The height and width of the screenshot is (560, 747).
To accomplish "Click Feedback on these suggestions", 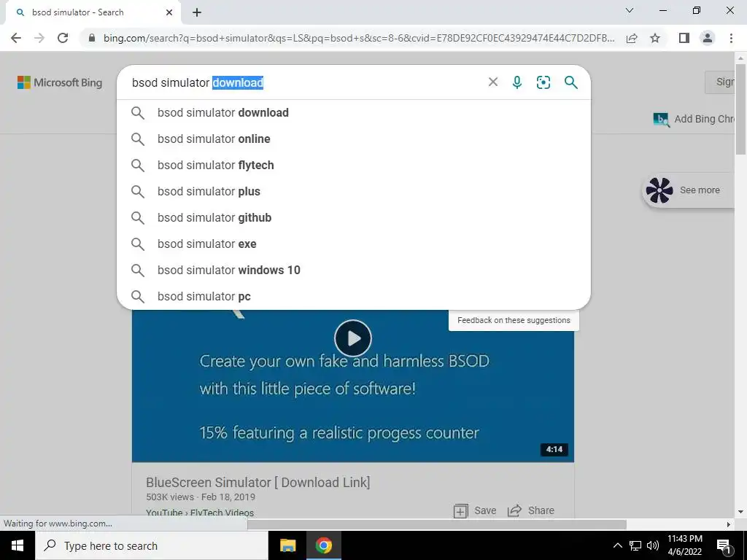I will [514, 320].
